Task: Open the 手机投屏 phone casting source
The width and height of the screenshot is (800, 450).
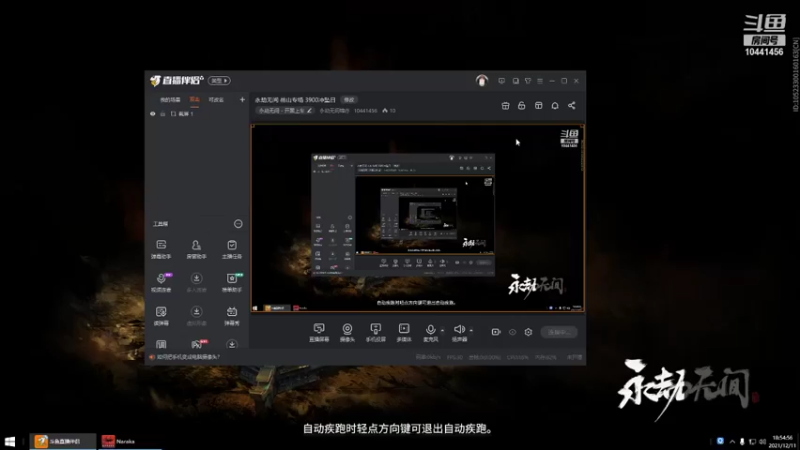Action: tap(376, 332)
